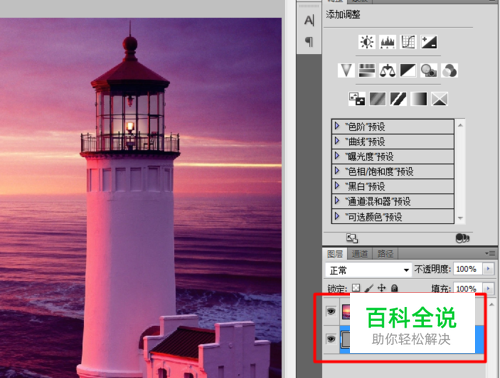Open the Layers panel flyout menu
The width and height of the screenshot is (500, 378).
[x=490, y=254]
